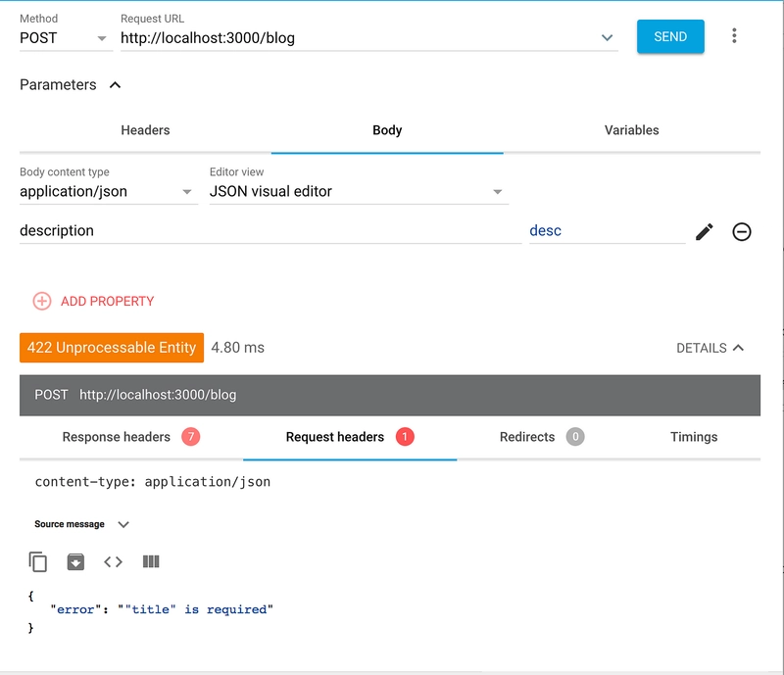
Task: Open the Editor view JSON visual editor dropdown
Action: click(357, 191)
